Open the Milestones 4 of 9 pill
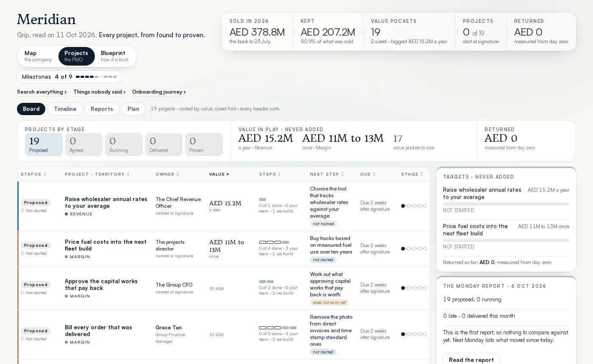This screenshot has width=593, height=364. pos(69,77)
